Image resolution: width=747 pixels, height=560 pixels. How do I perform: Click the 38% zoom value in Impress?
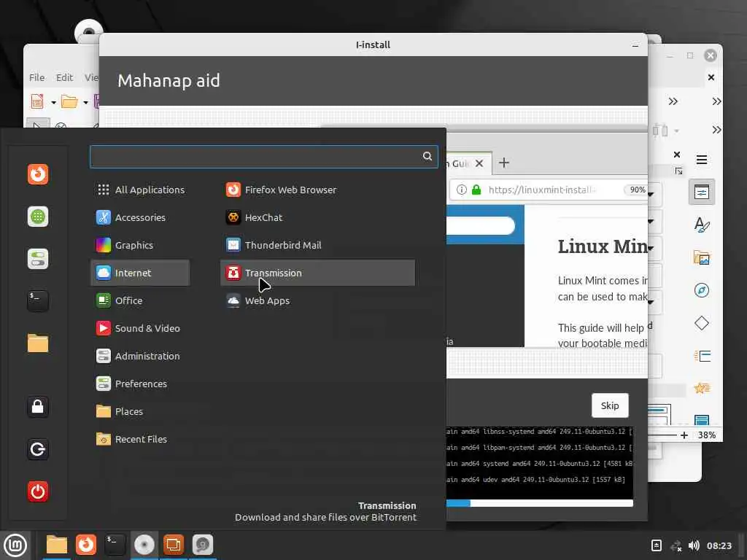[706, 435]
